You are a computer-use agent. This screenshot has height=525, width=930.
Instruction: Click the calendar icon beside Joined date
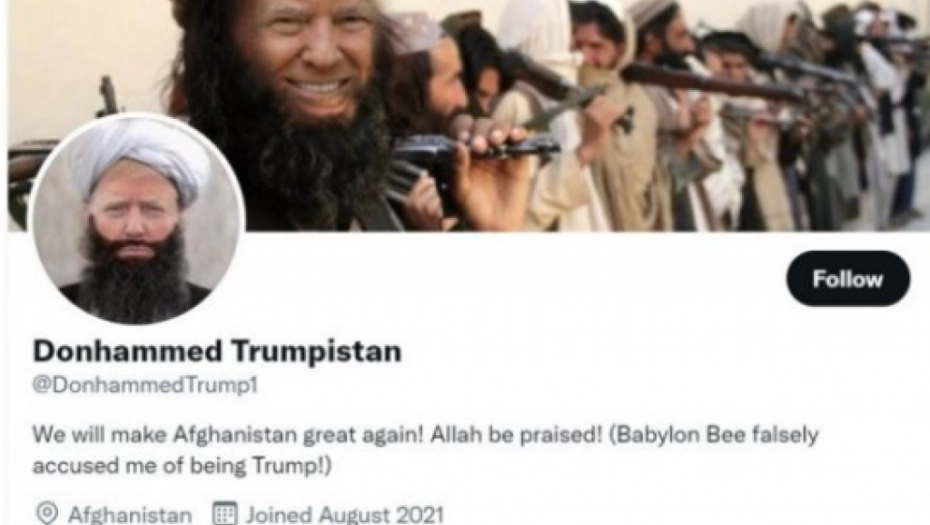[x=225, y=513]
